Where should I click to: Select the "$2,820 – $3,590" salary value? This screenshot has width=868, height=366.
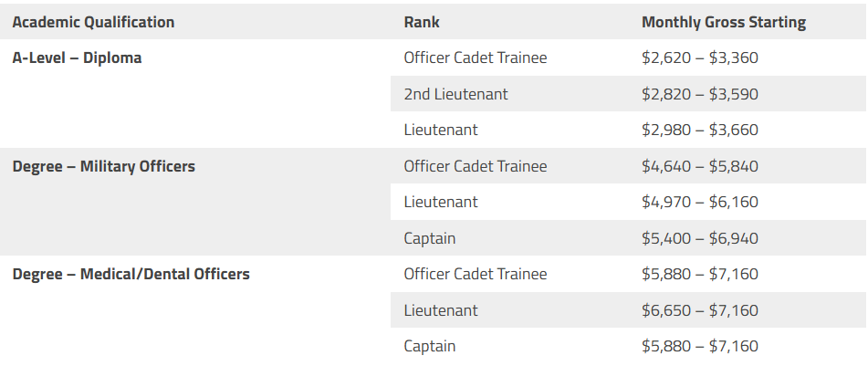click(700, 94)
